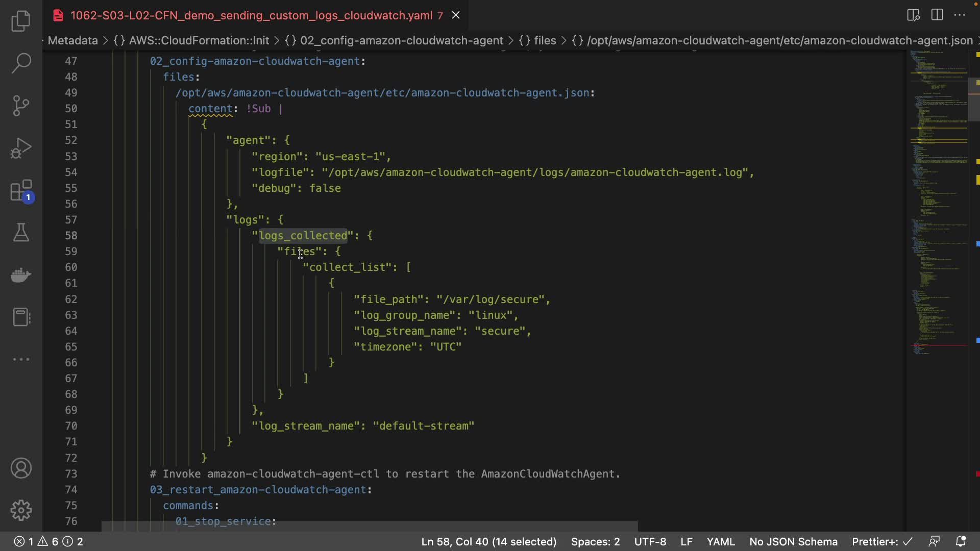Toggle split editor right
This screenshot has height=551, width=980.
tap(937, 15)
